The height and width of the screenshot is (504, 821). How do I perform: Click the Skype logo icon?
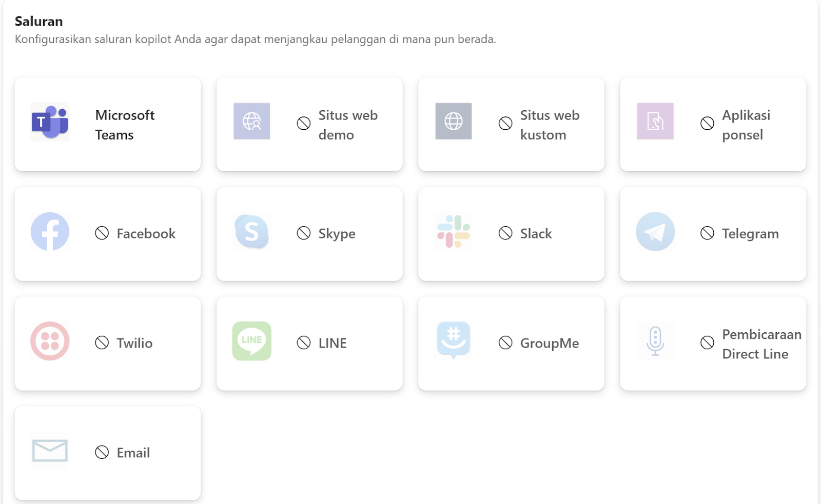[251, 231]
